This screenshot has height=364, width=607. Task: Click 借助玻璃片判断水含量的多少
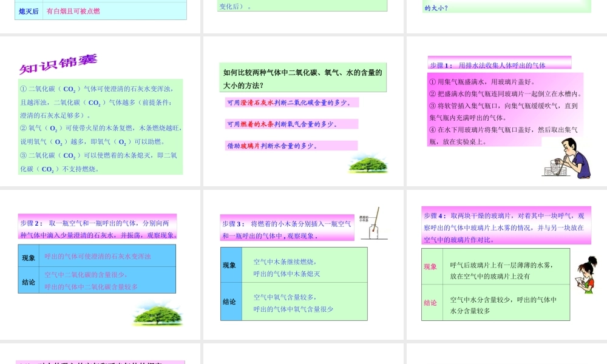pyautogui.click(x=291, y=146)
